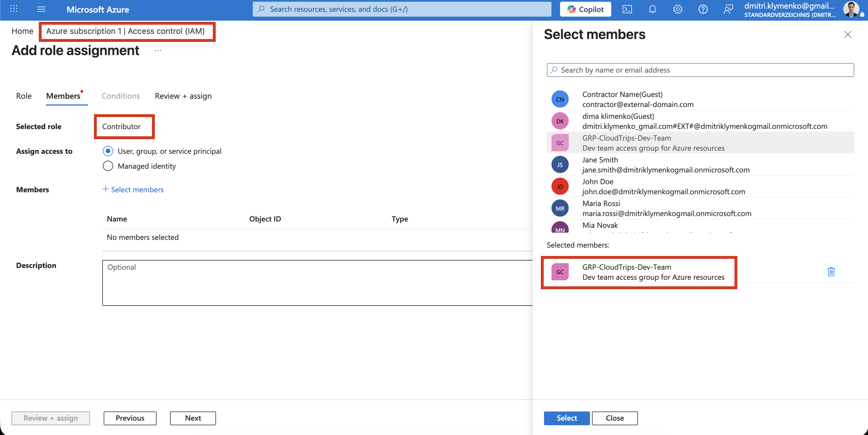Click the GC avatar in the member list

[x=560, y=143]
